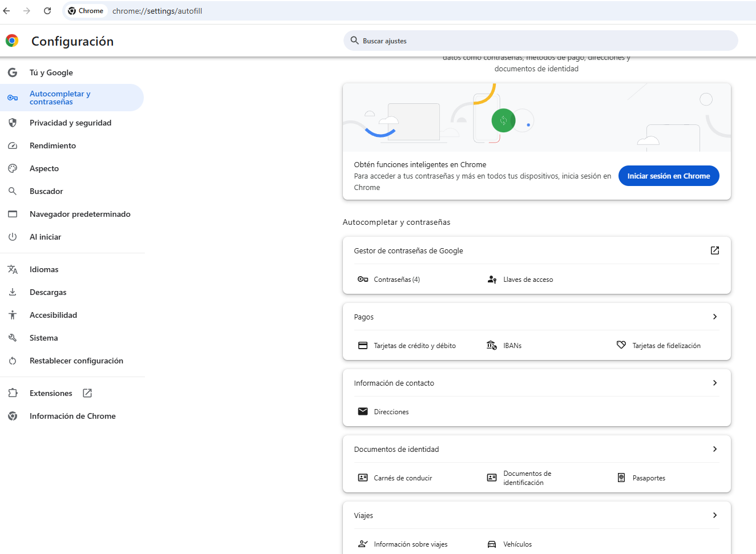The height and width of the screenshot is (554, 756).
Task: Open Pasaportes entry
Action: coord(649,478)
